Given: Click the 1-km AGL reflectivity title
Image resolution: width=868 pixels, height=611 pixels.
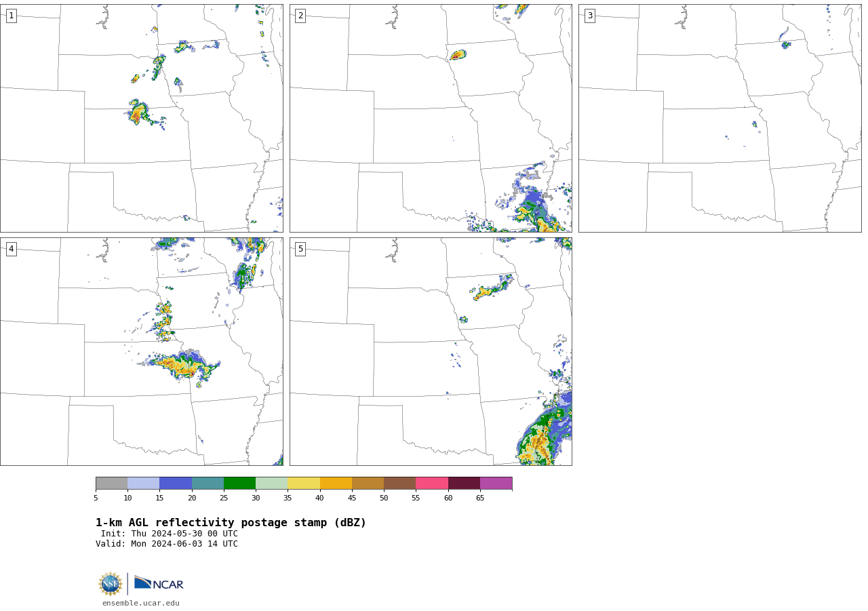Looking at the screenshot, I should (x=231, y=523).
